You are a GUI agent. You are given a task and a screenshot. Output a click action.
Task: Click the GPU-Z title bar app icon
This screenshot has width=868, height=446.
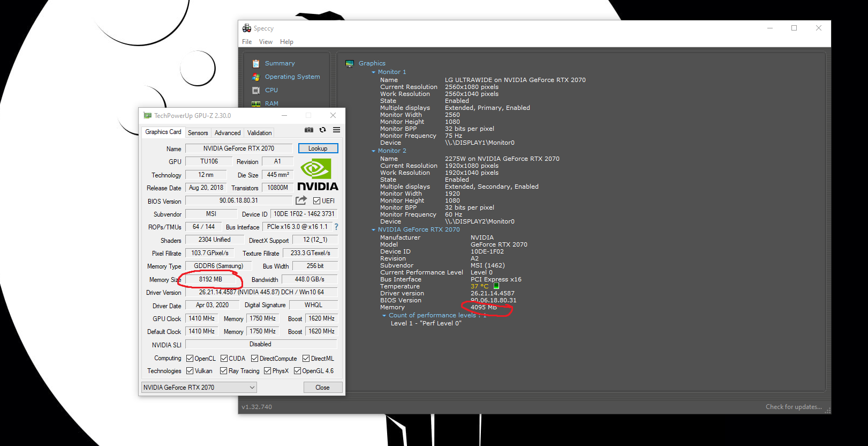coord(148,115)
